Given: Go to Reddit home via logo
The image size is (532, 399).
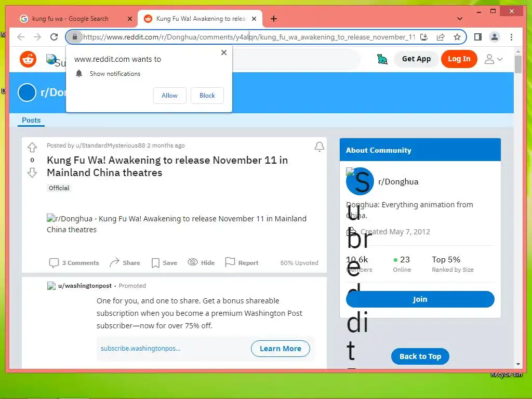Looking at the screenshot, I should [28, 59].
